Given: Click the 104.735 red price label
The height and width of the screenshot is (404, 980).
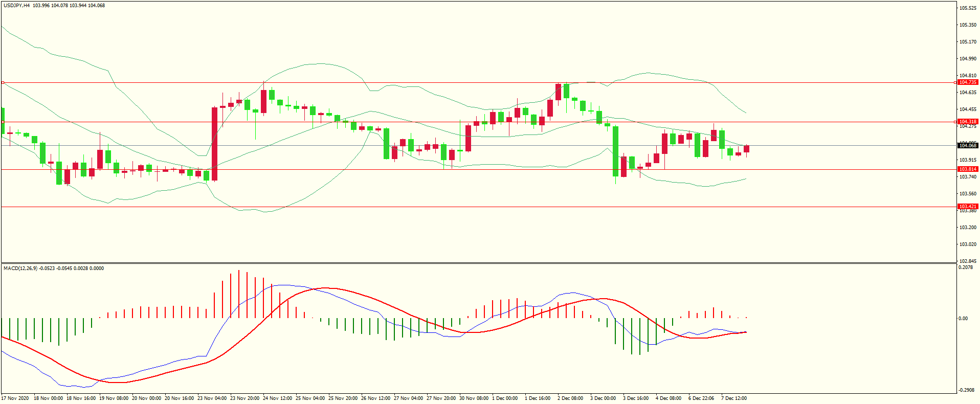Looking at the screenshot, I should (x=967, y=82).
